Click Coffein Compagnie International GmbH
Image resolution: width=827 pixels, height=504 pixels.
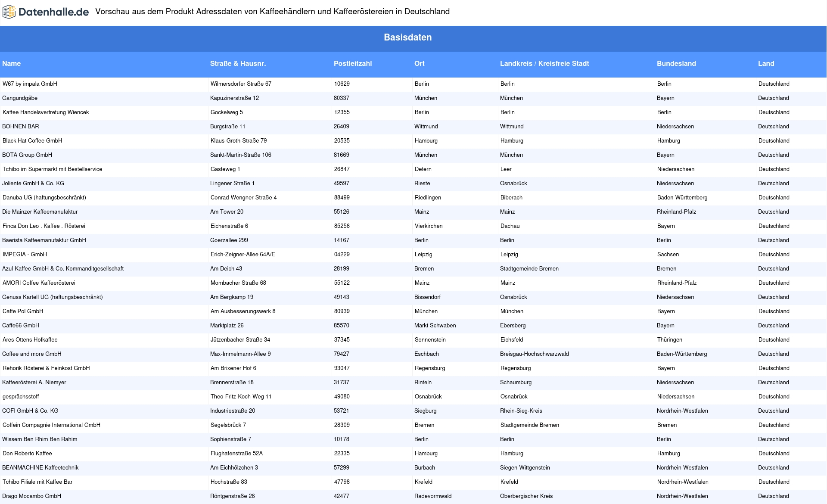[x=51, y=425]
